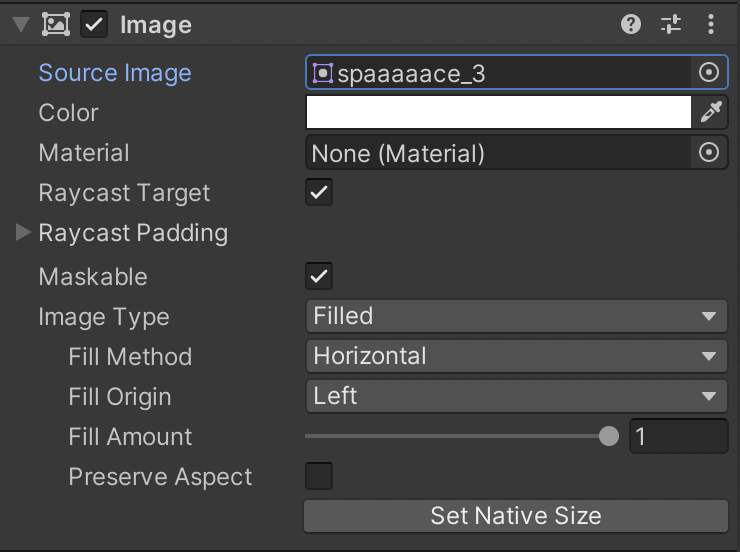Open the three-dot component context menu

coord(711,25)
